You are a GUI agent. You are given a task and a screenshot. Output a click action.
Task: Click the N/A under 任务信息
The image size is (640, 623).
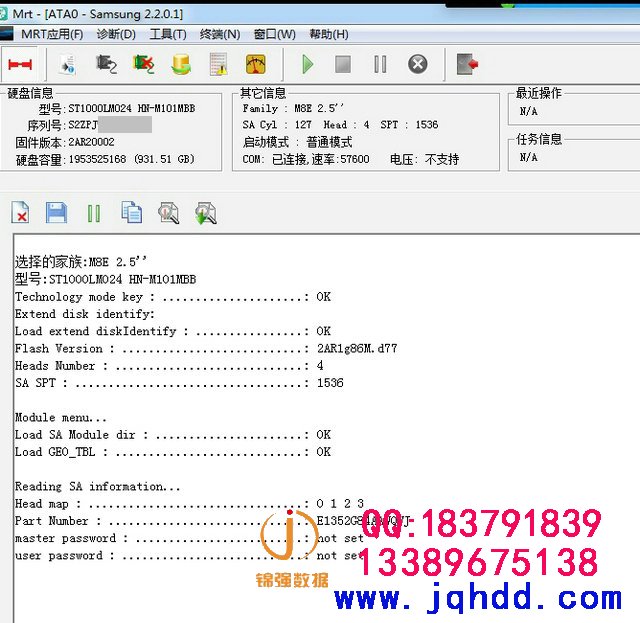[x=528, y=157]
